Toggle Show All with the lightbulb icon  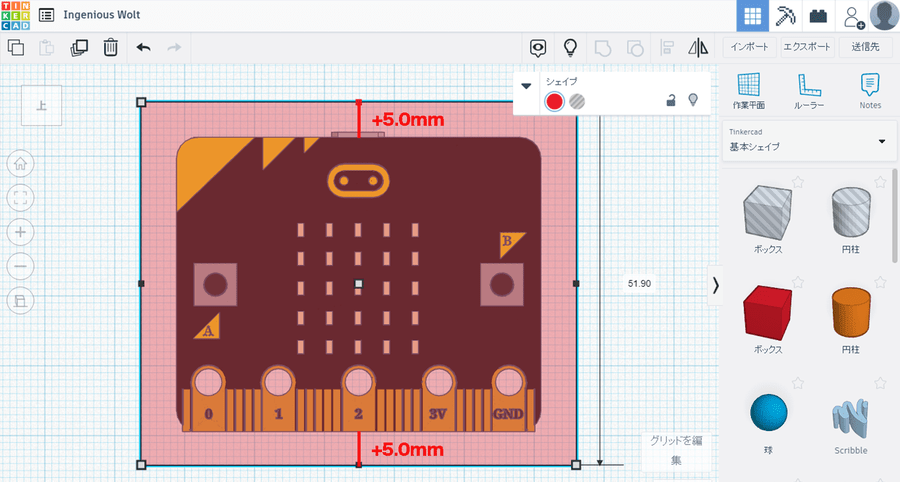[x=570, y=48]
